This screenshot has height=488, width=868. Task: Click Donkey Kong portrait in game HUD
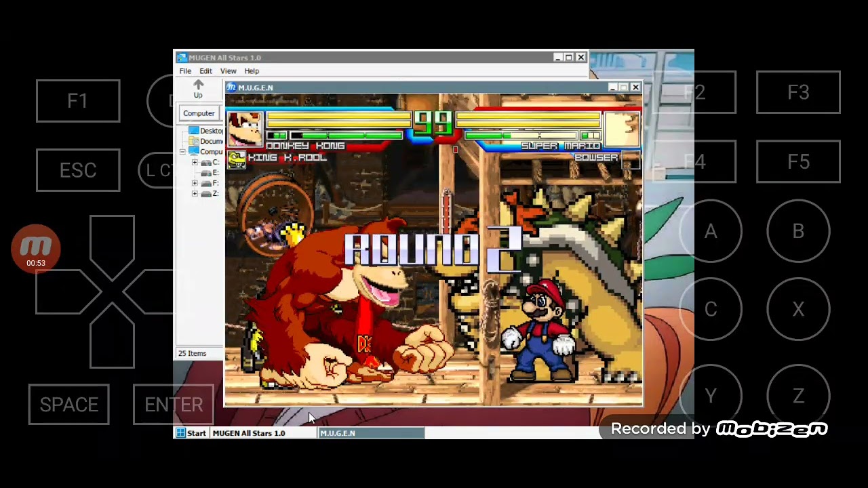pos(245,129)
